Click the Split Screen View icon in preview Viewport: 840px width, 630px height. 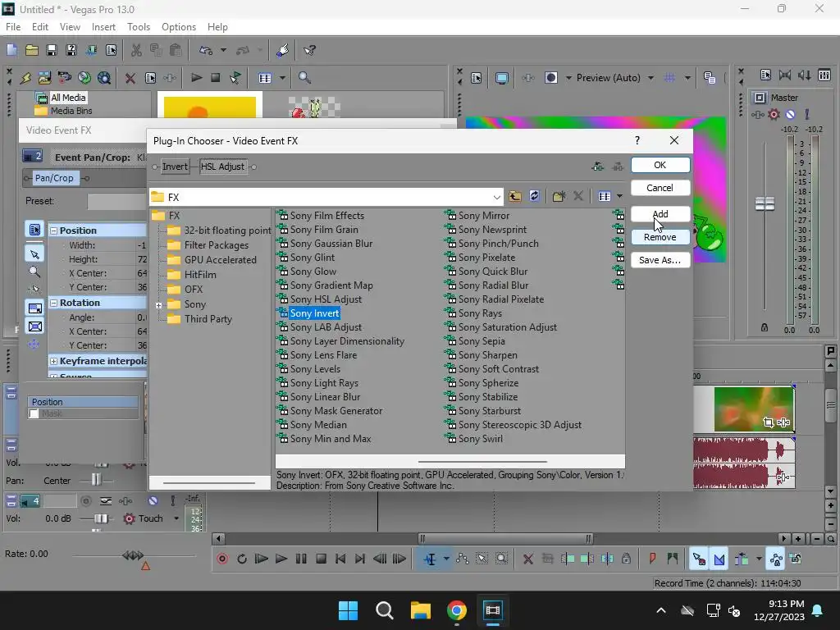(550, 78)
